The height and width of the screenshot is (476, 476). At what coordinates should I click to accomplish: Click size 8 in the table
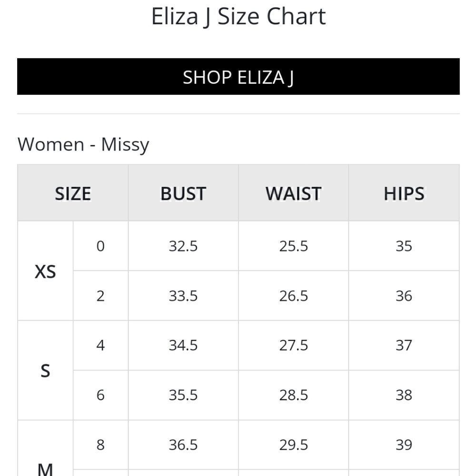[x=100, y=445]
